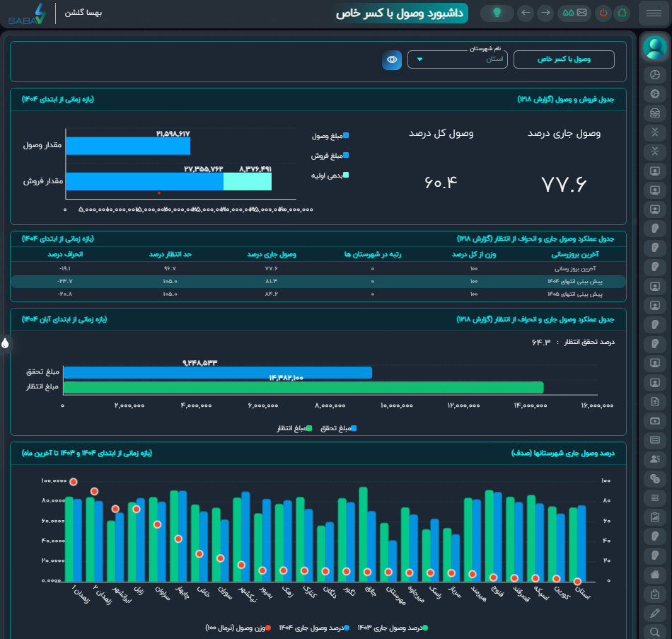The width and height of the screenshot is (672, 639).
Task: Select the پیش بینی انتهای ۱۴۰۴ table row
Action: 318,282
